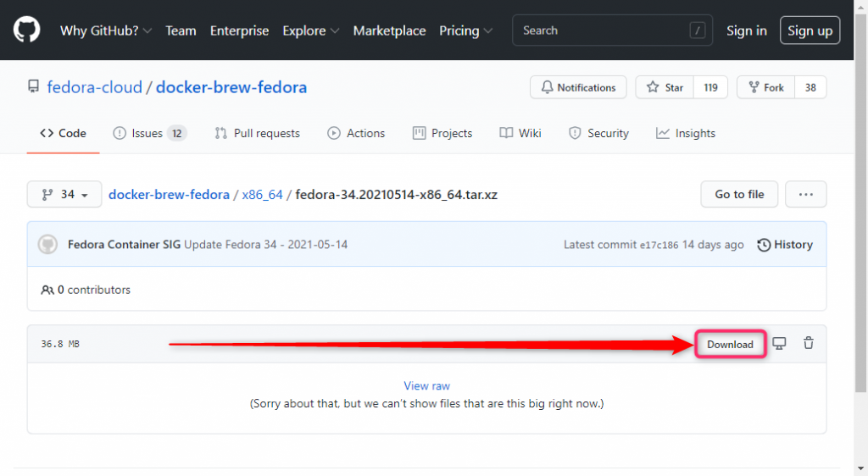Star the repository

665,87
